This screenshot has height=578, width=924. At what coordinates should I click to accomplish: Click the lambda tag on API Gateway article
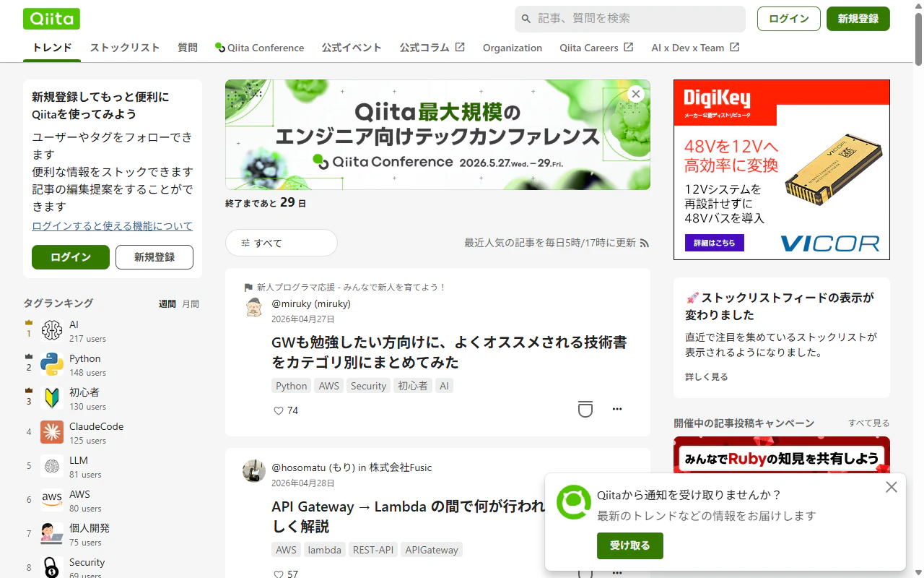click(325, 550)
